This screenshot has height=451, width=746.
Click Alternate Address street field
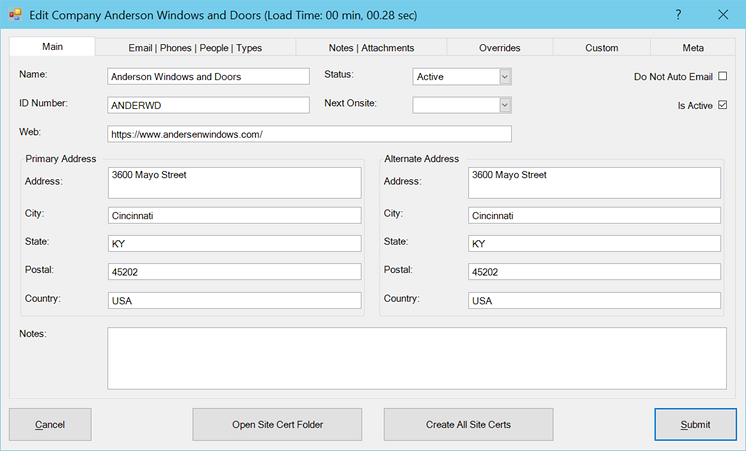[594, 183]
